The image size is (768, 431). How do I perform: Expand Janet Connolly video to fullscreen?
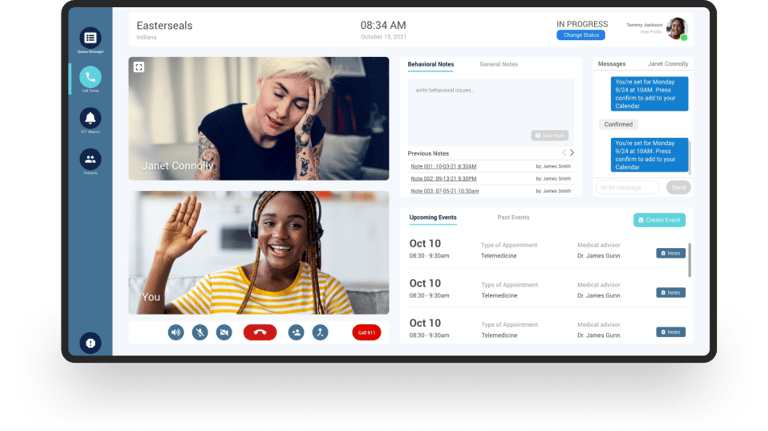point(139,67)
